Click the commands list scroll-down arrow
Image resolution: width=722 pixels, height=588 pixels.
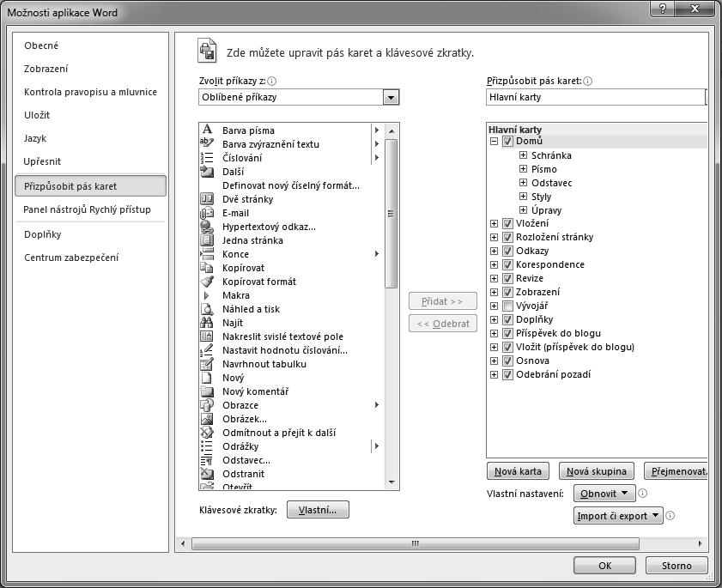(391, 482)
